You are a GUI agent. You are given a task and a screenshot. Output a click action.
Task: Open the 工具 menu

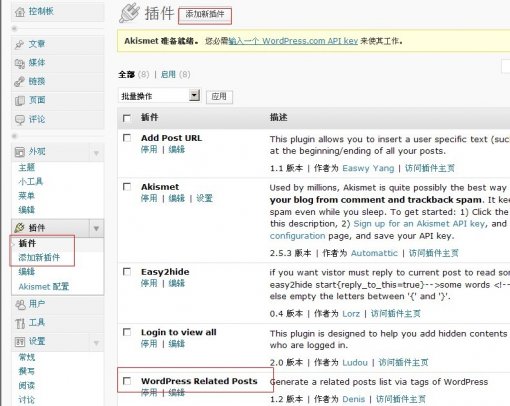tap(37, 322)
